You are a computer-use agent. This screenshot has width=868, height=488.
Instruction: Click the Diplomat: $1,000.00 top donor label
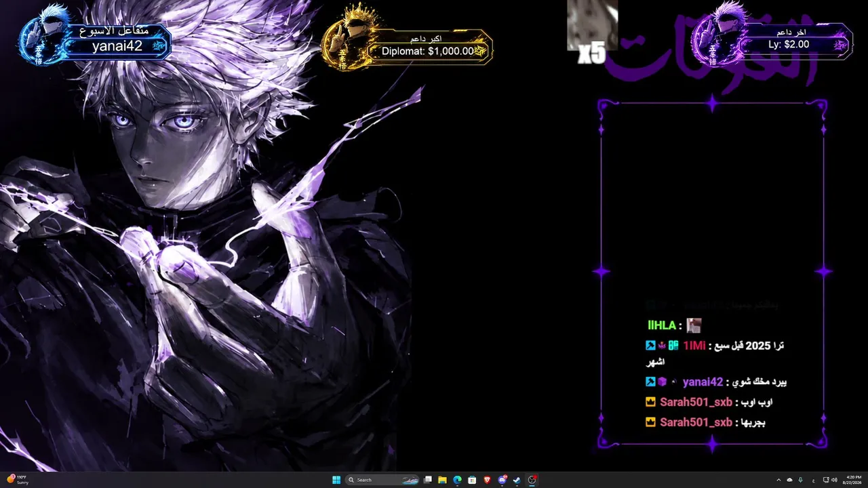[427, 51]
